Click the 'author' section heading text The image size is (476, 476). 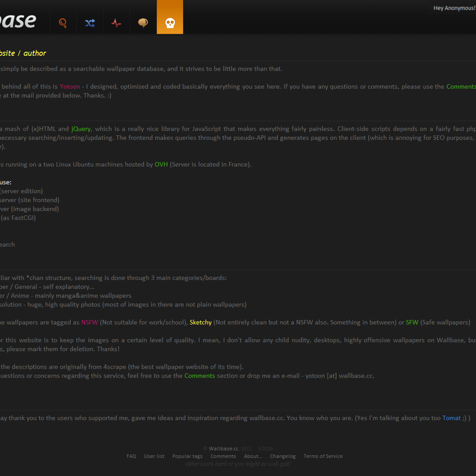coord(35,53)
